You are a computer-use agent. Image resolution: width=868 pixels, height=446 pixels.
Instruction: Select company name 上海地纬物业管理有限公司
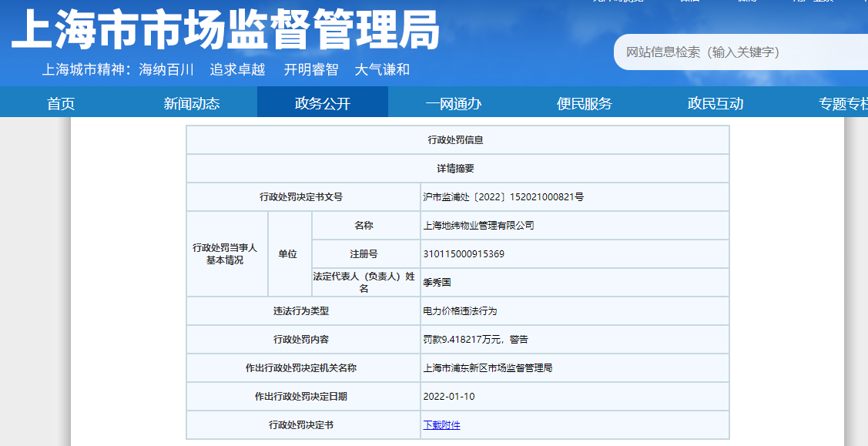pyautogui.click(x=478, y=225)
